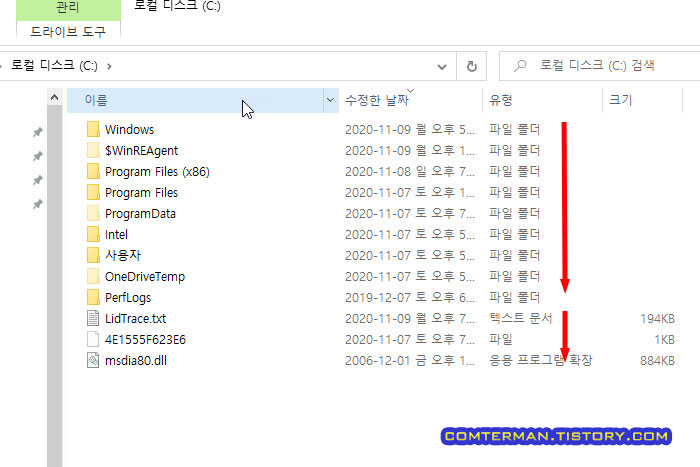
Task: Open the 드라이브 도구 tab
Action: [x=68, y=31]
